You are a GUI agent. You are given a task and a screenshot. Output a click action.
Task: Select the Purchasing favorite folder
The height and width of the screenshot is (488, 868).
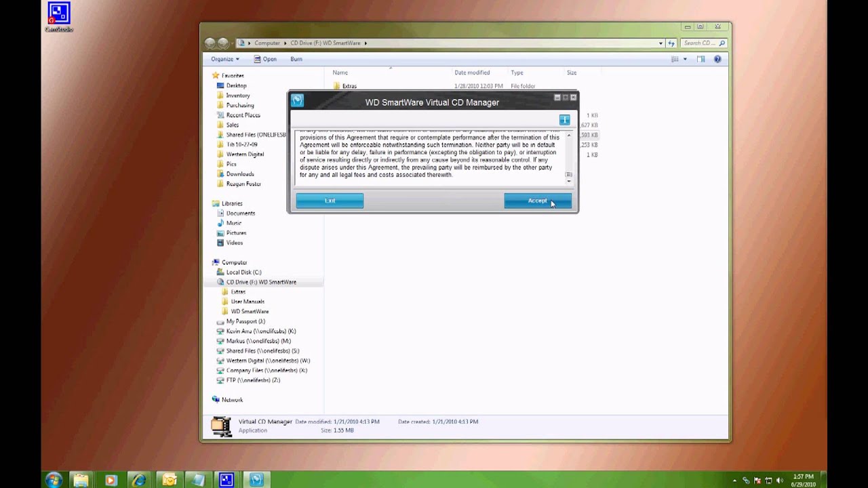(240, 105)
